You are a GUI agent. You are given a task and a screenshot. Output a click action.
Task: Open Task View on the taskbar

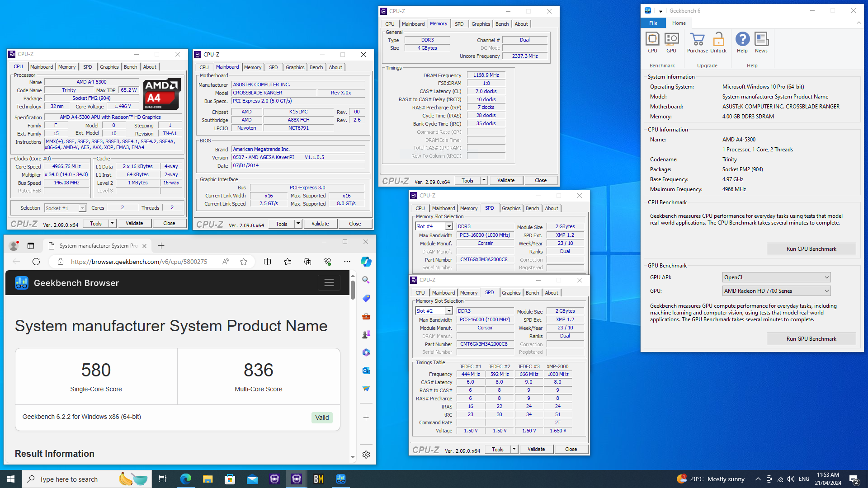(x=163, y=479)
